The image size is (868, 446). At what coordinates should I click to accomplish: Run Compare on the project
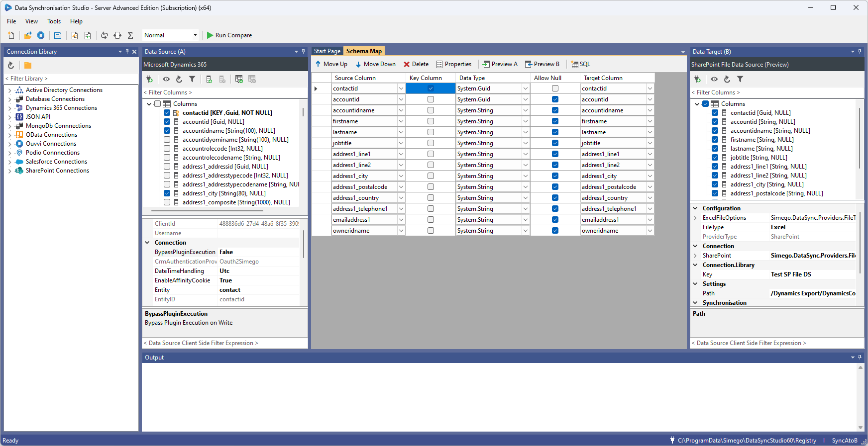(x=229, y=35)
